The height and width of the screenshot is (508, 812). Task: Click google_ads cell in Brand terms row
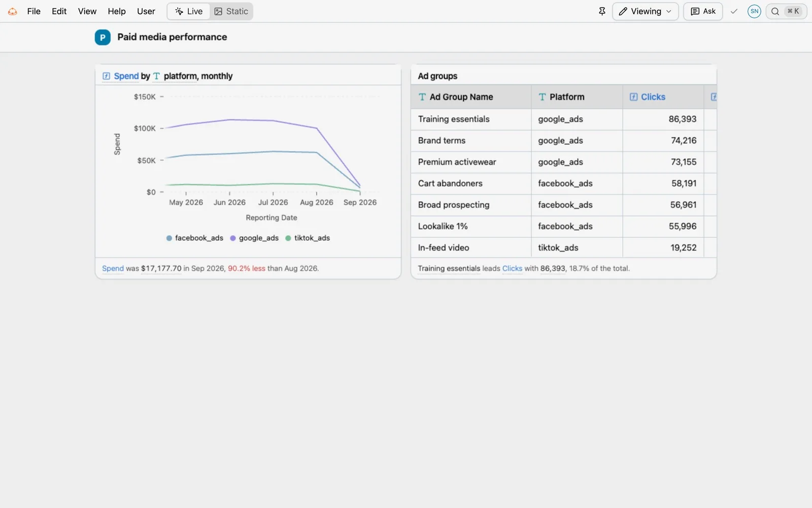(577, 141)
